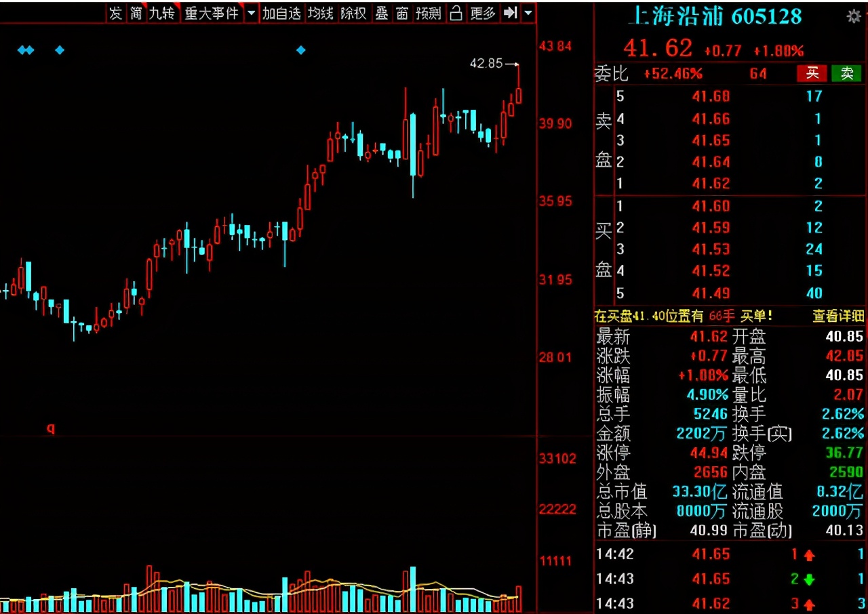Open the settings gear in the top right corner
Image resolution: width=868 pixels, height=614 pixels.
853,15
